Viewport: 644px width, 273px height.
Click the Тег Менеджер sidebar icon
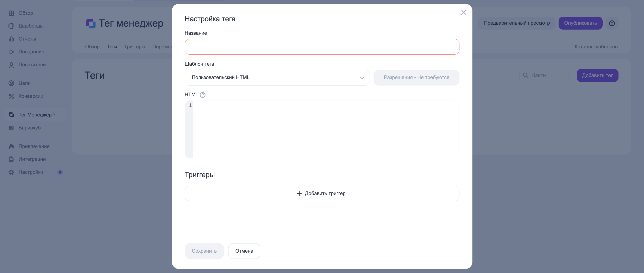coord(11,115)
